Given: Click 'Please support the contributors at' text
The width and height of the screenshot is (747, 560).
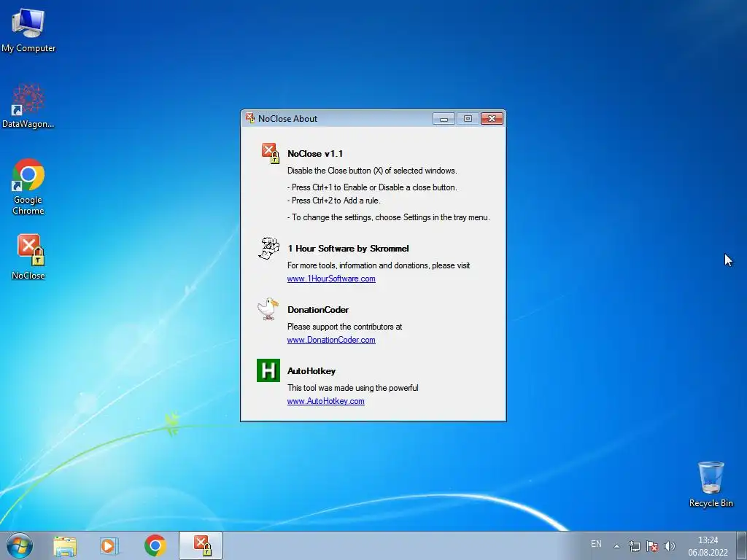Looking at the screenshot, I should coord(344,327).
